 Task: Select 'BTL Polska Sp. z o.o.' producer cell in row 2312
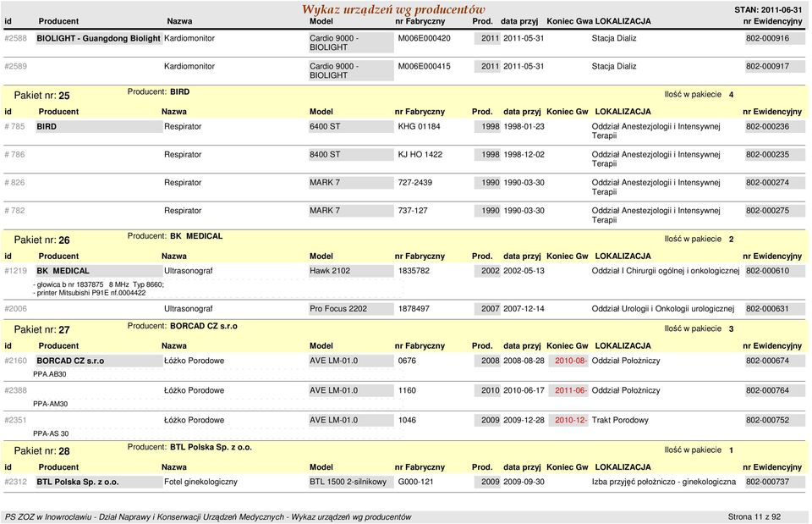point(98,482)
